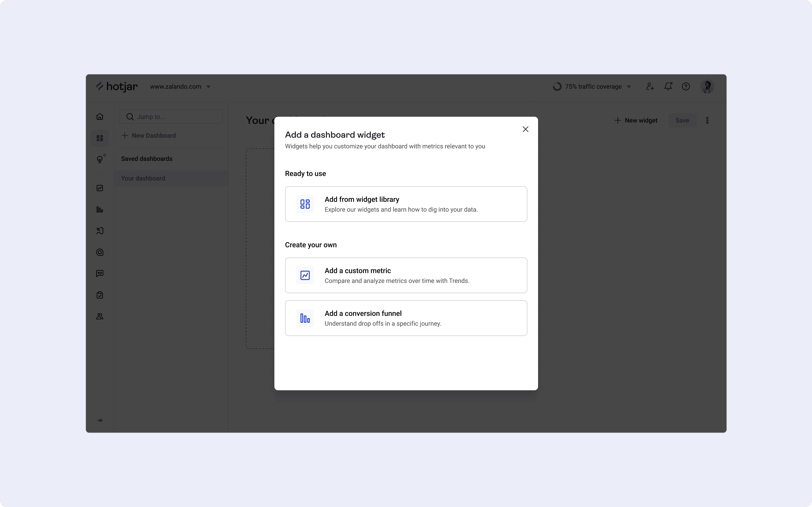Click the custom metric trend icon
Viewport: 812px width, 507px height.
(305, 275)
